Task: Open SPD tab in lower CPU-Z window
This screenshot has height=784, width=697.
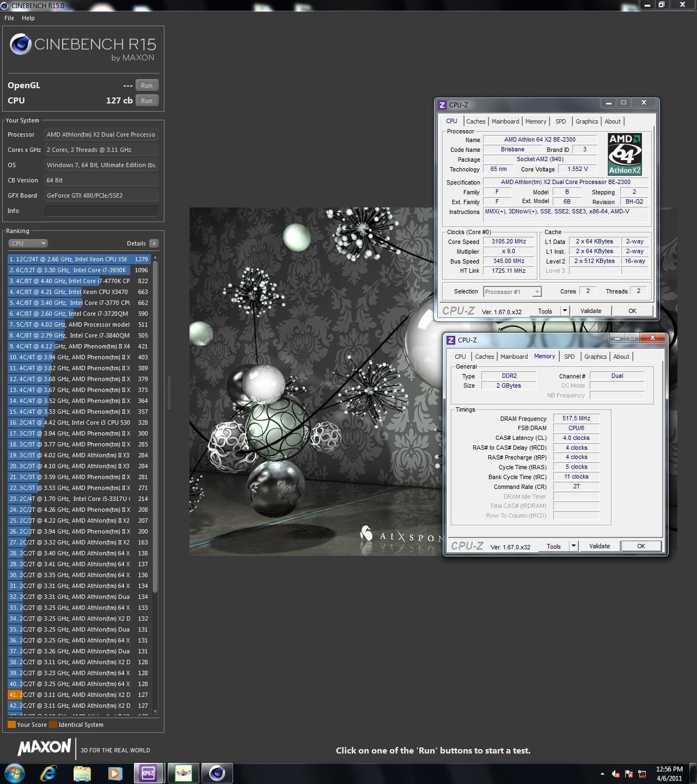Action: click(x=570, y=357)
